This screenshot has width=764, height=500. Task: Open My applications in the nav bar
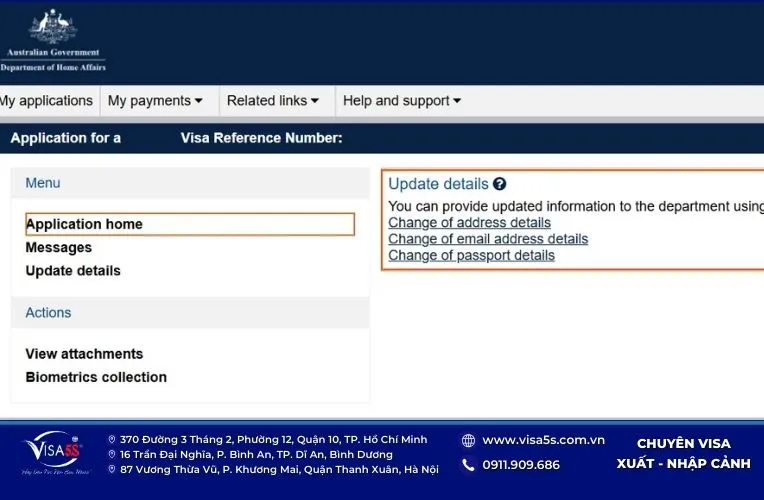[x=46, y=100]
